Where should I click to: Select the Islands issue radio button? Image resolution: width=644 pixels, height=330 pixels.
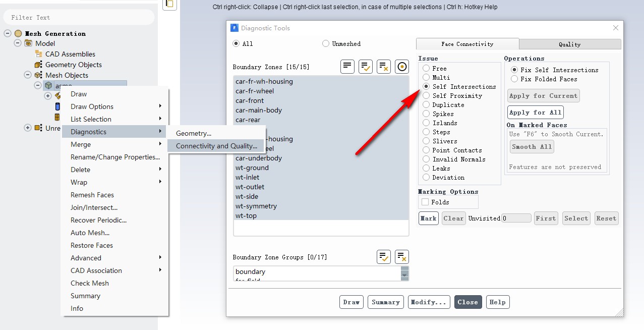(426, 123)
